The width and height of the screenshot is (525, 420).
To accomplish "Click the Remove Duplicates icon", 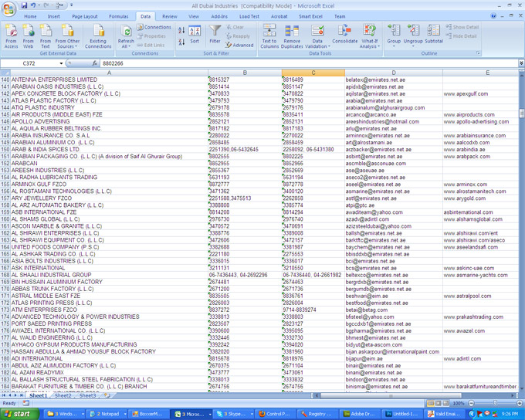I will (292, 36).
